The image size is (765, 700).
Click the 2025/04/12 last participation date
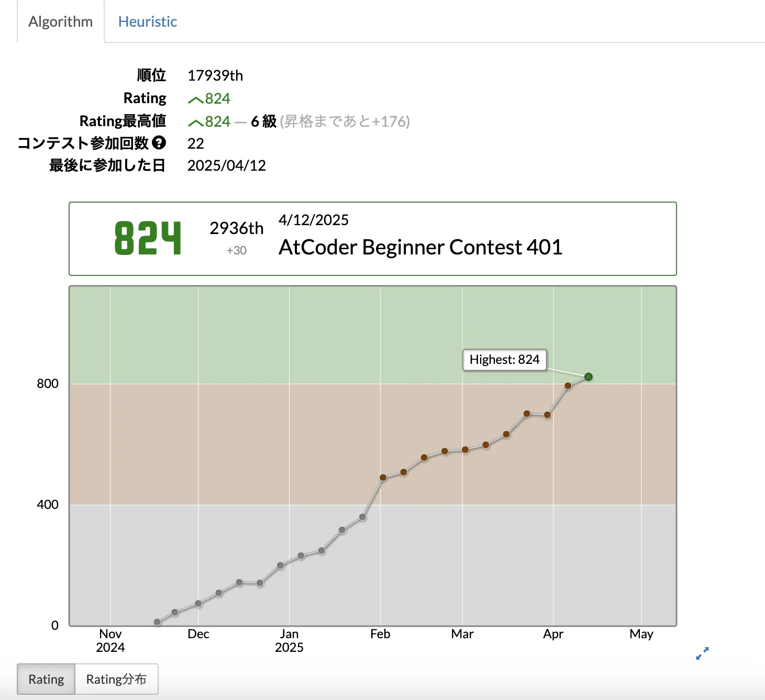(227, 165)
